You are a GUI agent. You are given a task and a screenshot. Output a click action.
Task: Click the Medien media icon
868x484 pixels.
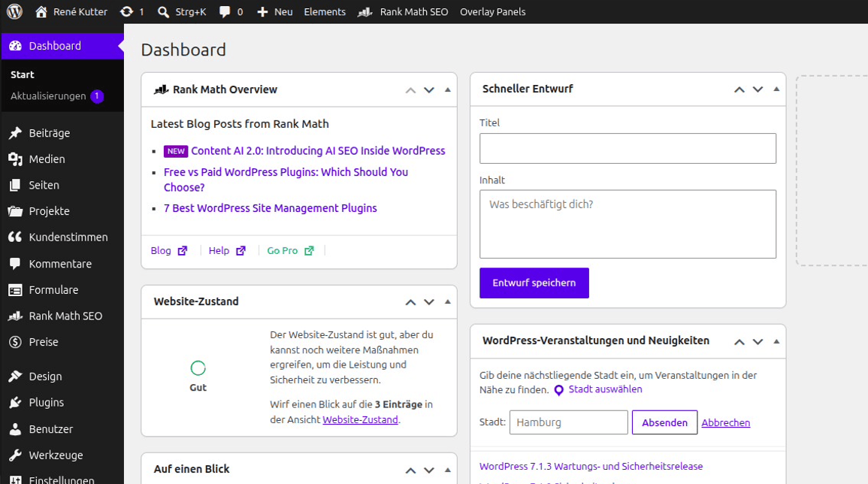click(x=16, y=159)
